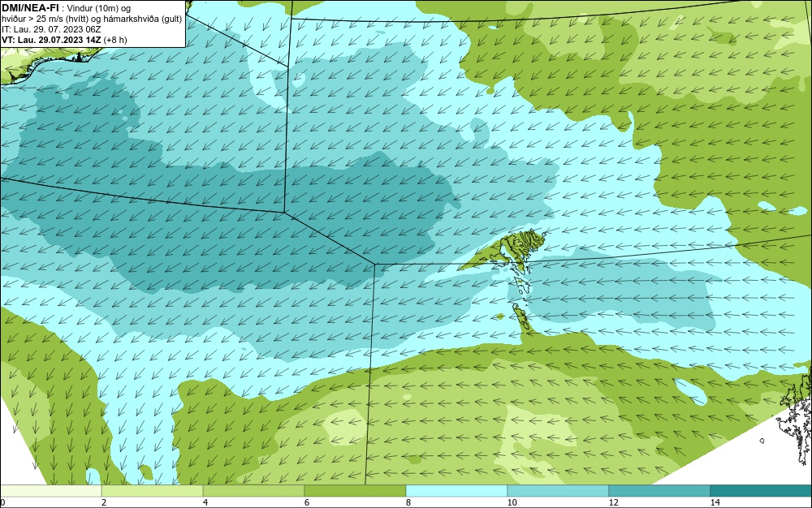812x508 pixels.
Task: Click the 'VT: Lau. 29.07.2023 14Z' valid-time line
Action: (x=51, y=40)
